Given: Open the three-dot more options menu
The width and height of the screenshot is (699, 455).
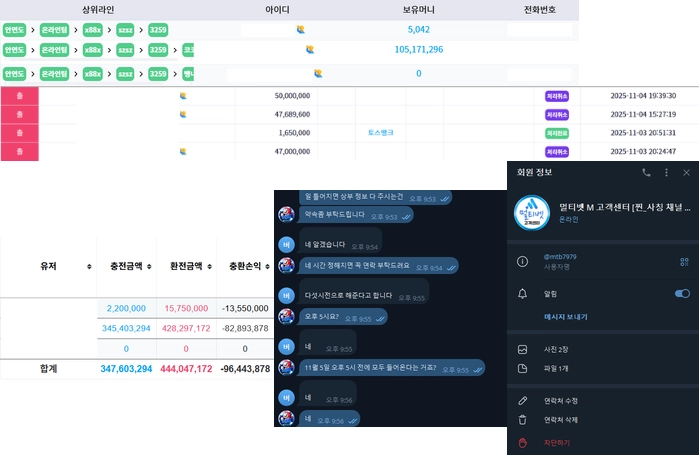Looking at the screenshot, I should tap(666, 172).
